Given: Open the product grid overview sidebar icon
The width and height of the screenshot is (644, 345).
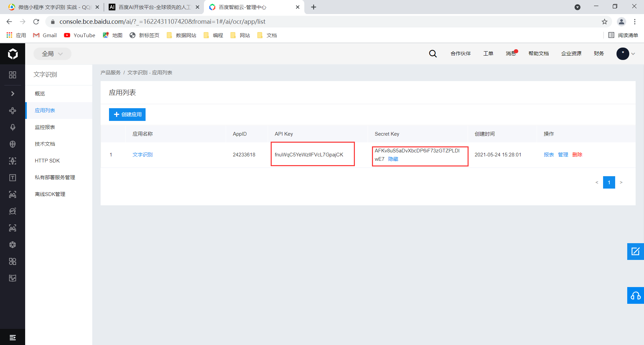Looking at the screenshot, I should (13, 75).
